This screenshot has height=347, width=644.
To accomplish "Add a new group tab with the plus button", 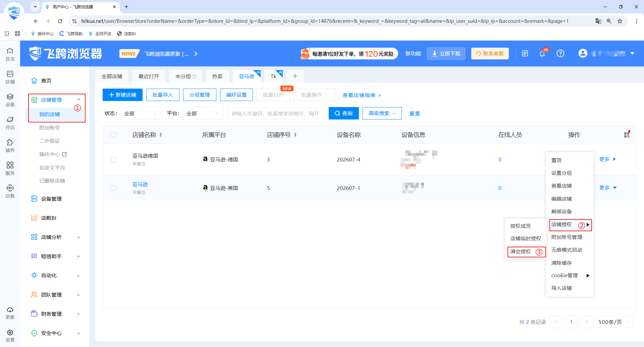I will point(295,76).
